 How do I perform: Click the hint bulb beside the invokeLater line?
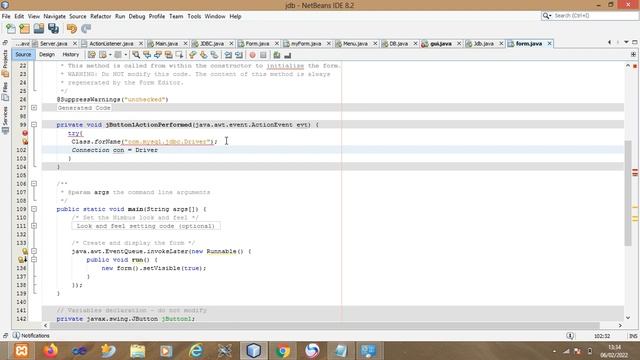pos(25,251)
